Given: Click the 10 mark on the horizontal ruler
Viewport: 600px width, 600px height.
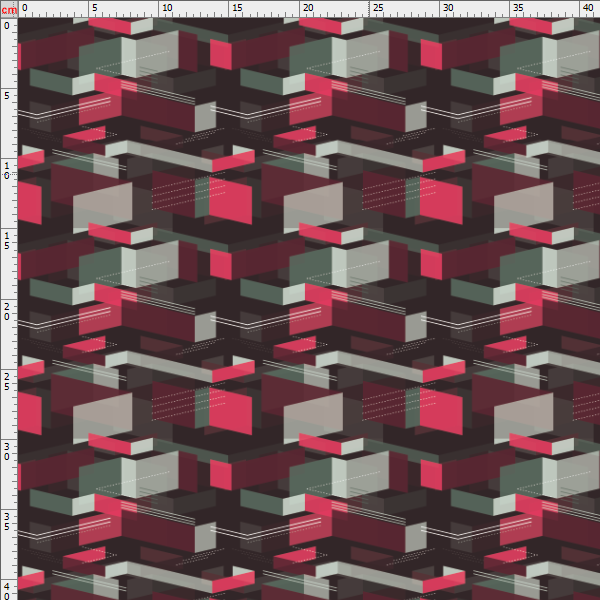Looking at the screenshot, I should [x=167, y=8].
